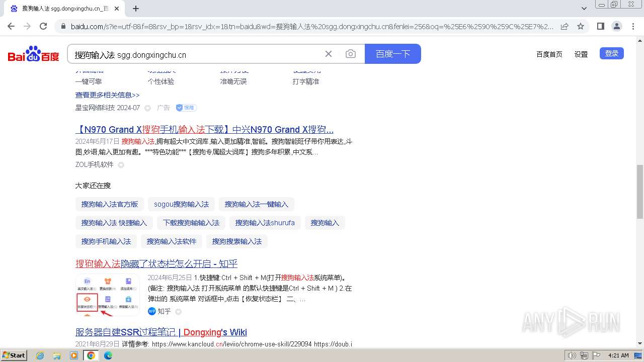Bookmark this page with the star icon
Viewport: 644px width, 362px height.
pos(581,26)
